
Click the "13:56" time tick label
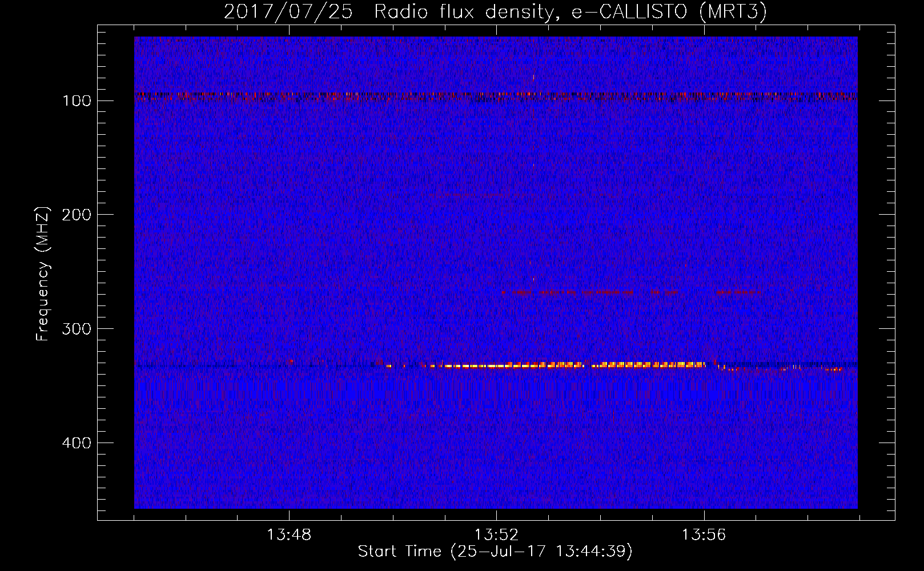(704, 534)
